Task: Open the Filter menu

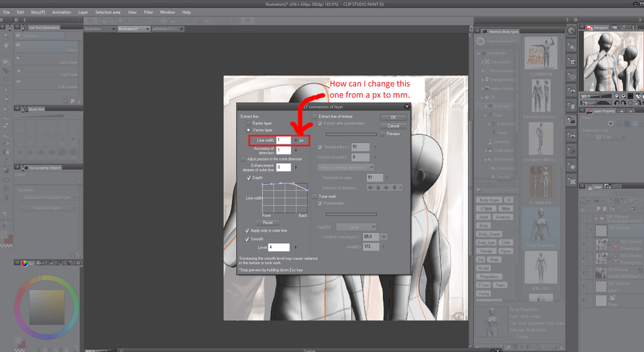Action: pyautogui.click(x=148, y=12)
